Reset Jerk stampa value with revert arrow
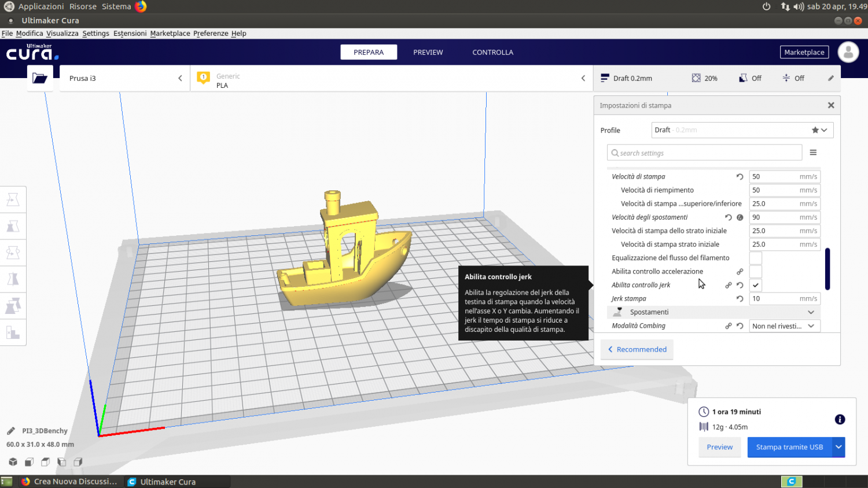Viewport: 868px width, 488px height. (740, 299)
